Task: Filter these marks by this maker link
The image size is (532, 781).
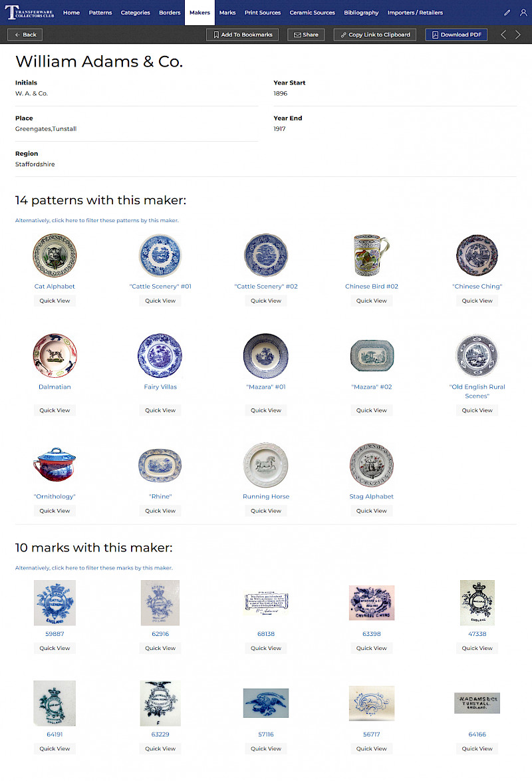Action: click(x=94, y=568)
